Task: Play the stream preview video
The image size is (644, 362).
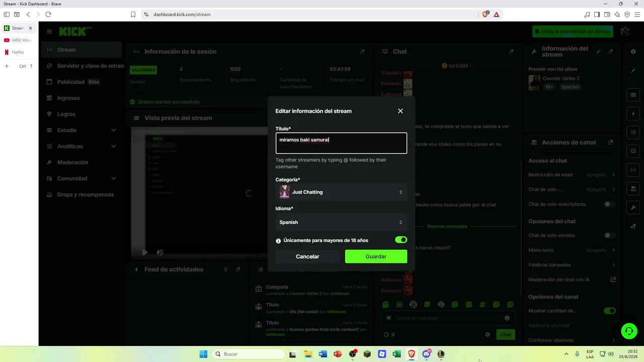Action: click(x=145, y=252)
